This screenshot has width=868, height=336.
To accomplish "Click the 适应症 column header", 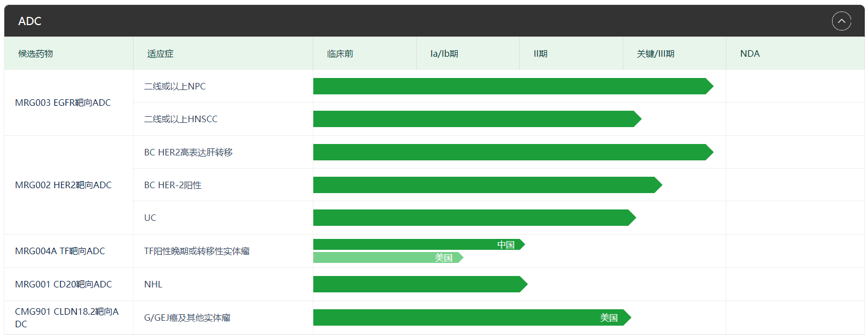I will pyautogui.click(x=160, y=53).
